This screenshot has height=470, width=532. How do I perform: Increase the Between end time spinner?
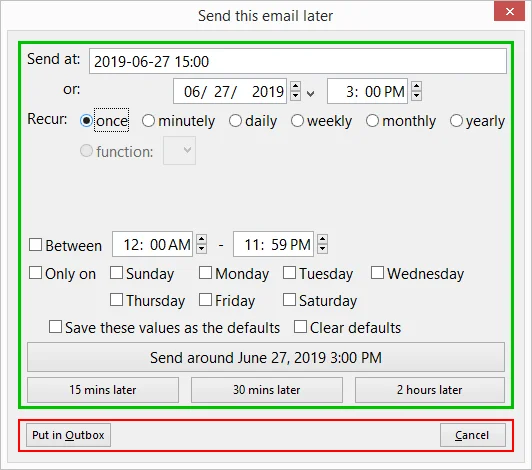[x=322, y=239]
